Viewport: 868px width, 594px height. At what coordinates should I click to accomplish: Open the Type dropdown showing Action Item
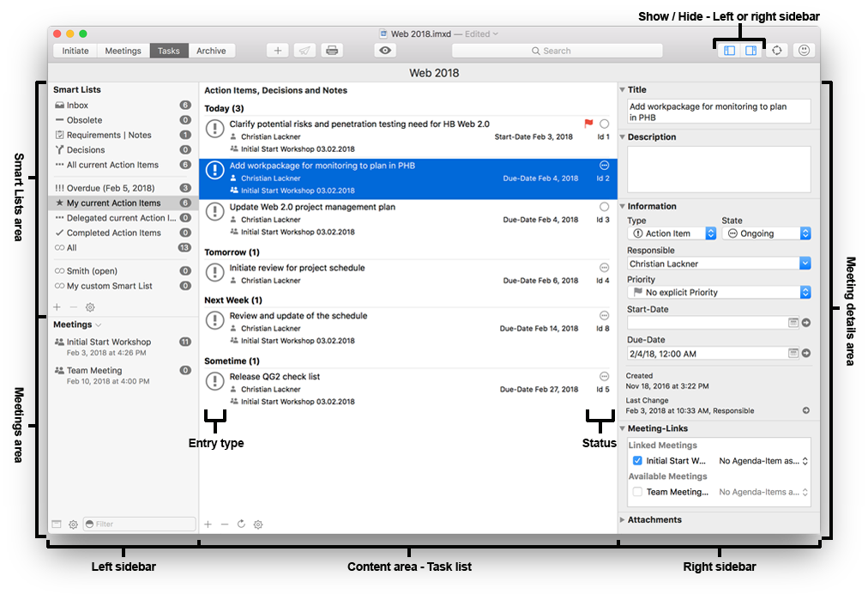coord(672,233)
